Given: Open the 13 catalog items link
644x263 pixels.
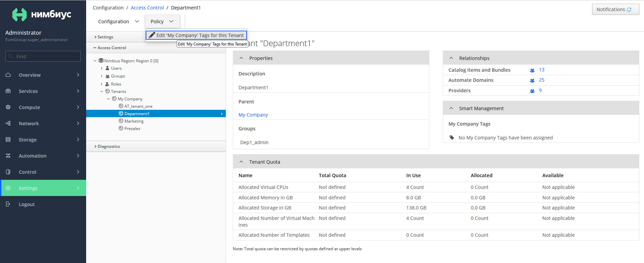Looking at the screenshot, I should pos(541,70).
